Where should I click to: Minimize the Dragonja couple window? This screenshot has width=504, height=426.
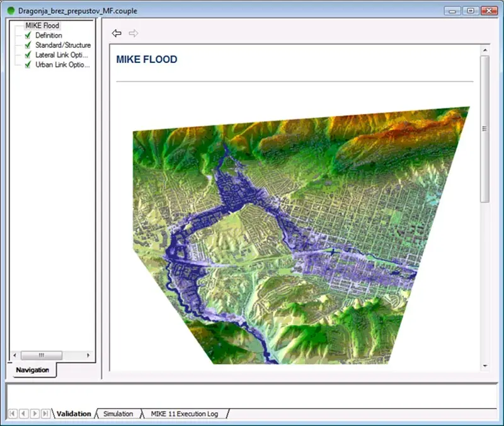click(x=452, y=11)
